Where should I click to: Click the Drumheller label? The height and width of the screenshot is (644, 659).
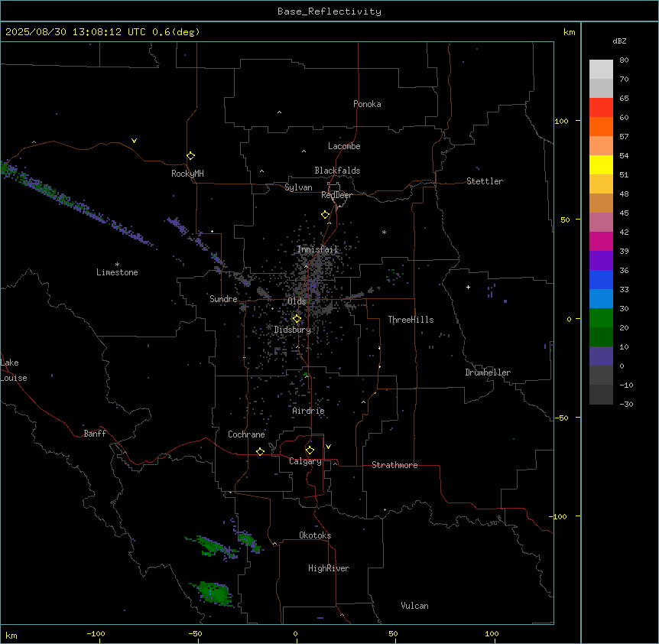pyautogui.click(x=488, y=372)
